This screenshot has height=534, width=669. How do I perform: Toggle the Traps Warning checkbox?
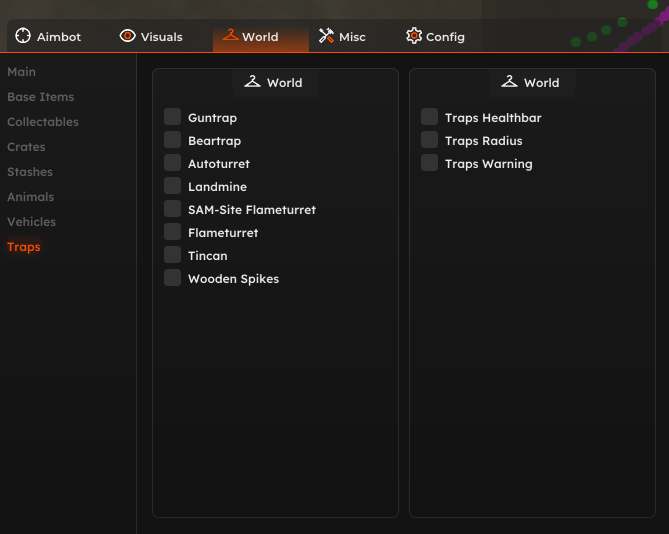click(430, 163)
